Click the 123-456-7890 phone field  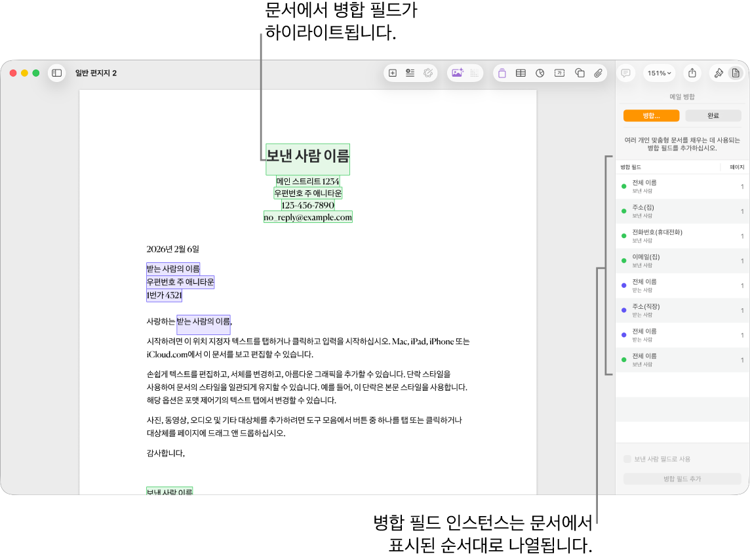pyautogui.click(x=307, y=205)
